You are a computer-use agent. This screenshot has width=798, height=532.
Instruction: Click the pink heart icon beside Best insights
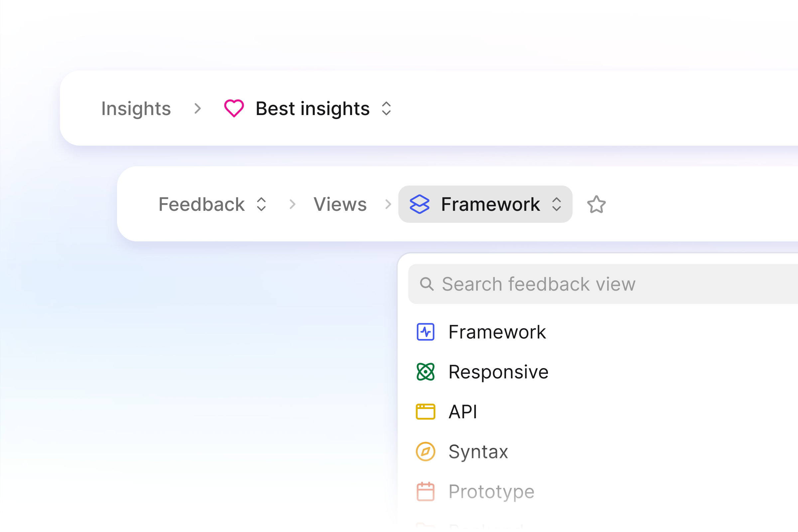tap(234, 109)
